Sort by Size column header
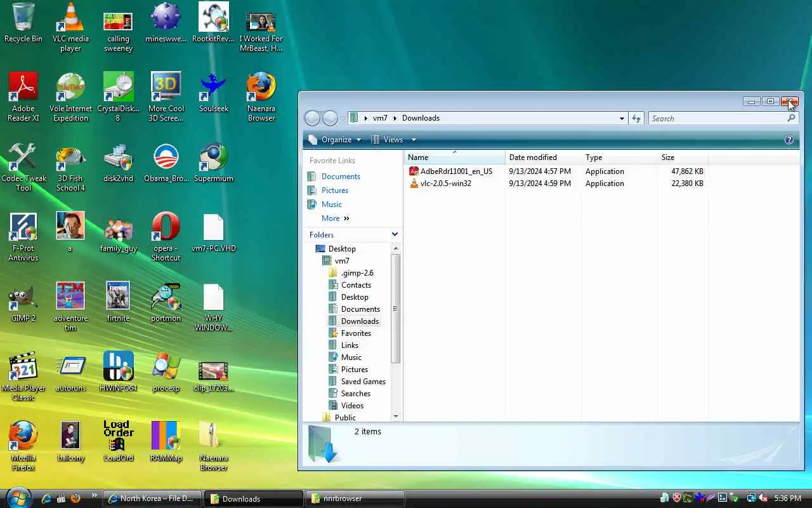Screen dimensions: 812x508 [x=683, y=157]
